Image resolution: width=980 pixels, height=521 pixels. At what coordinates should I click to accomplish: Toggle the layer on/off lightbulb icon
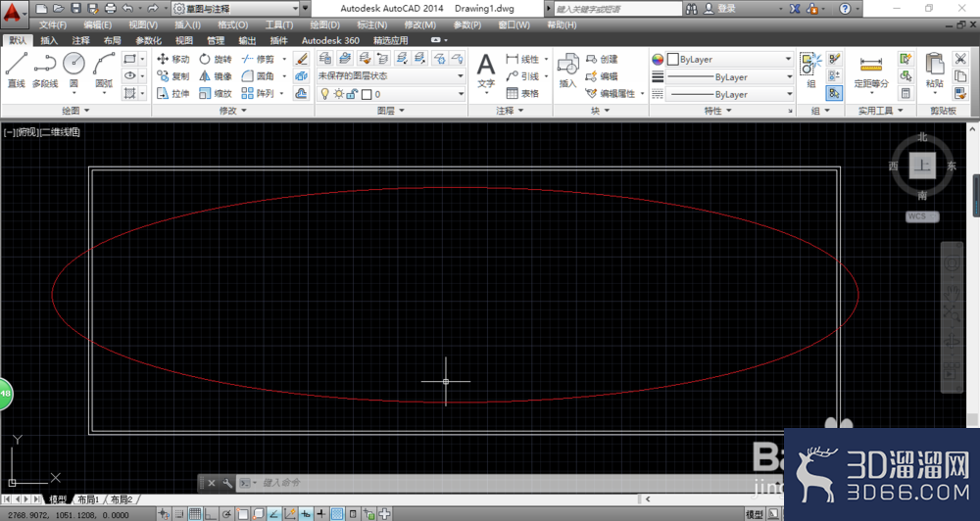324,94
